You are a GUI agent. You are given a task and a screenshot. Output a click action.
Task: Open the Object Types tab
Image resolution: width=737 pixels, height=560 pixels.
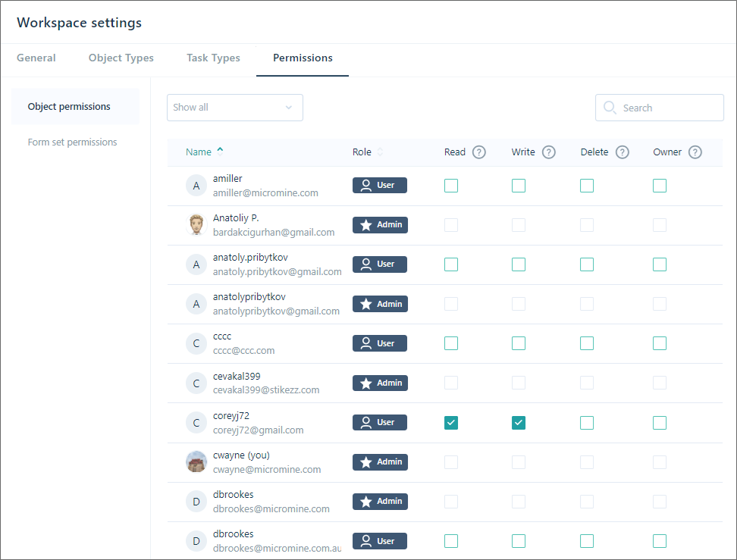pyautogui.click(x=121, y=58)
